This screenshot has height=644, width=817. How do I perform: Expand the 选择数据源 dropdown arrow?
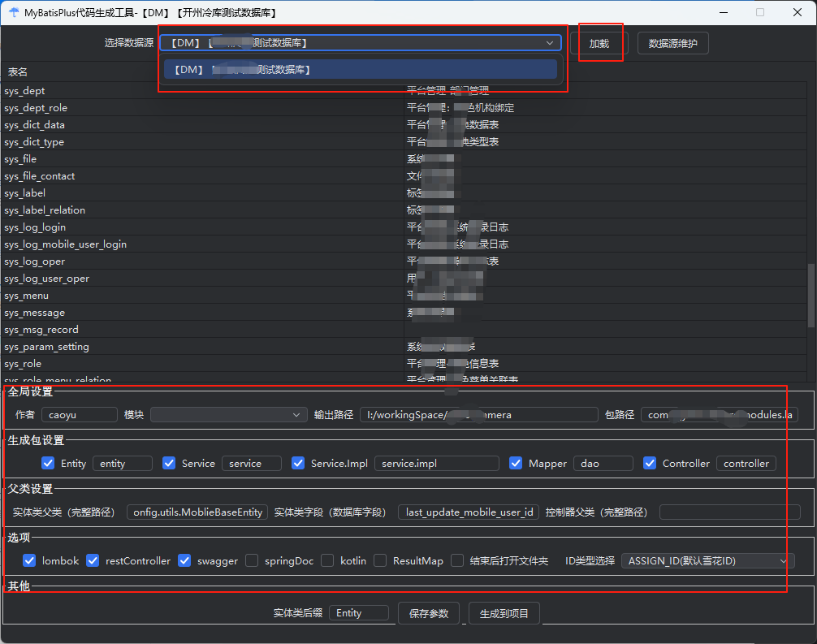point(550,43)
